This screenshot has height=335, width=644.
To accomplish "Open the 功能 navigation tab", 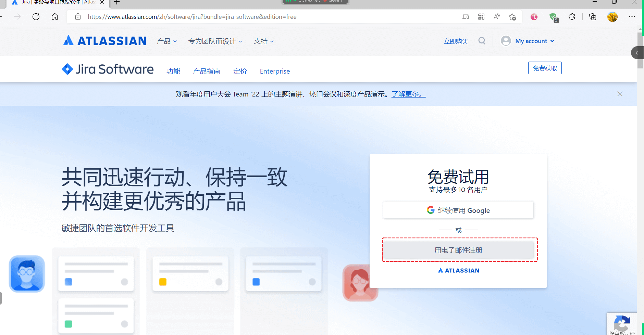I will pyautogui.click(x=173, y=71).
